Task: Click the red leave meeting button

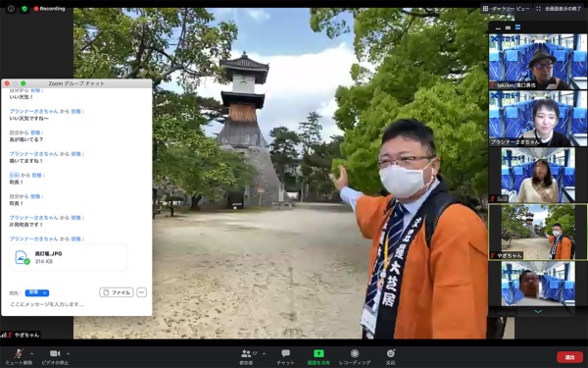Action: [569, 357]
